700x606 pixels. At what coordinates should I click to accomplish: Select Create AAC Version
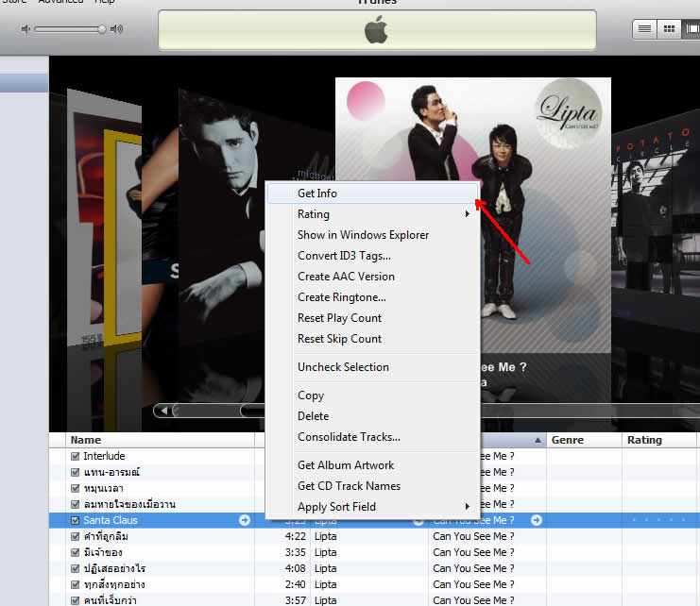(x=372, y=277)
